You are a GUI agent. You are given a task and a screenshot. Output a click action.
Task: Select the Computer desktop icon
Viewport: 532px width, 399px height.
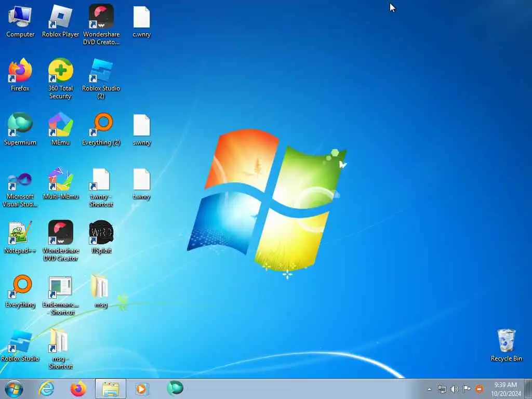(20, 21)
